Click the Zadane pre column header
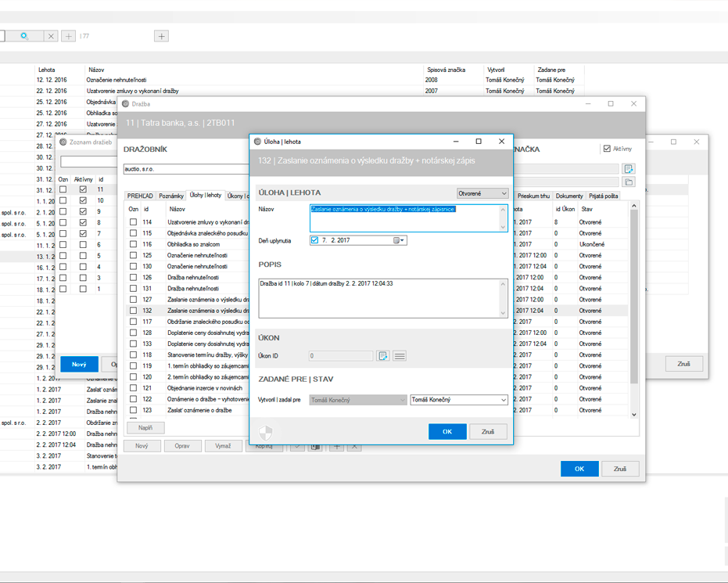 [551, 70]
